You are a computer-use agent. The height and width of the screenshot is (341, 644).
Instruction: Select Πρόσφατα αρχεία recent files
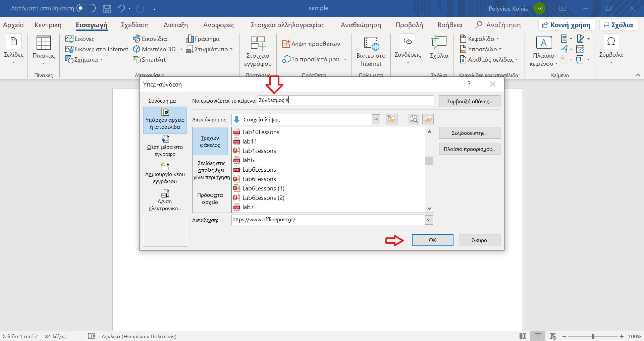[210, 198]
